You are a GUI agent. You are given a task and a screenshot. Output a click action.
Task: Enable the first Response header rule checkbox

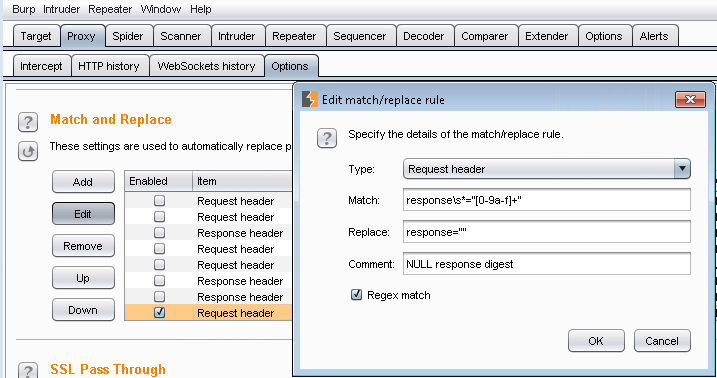click(159, 233)
